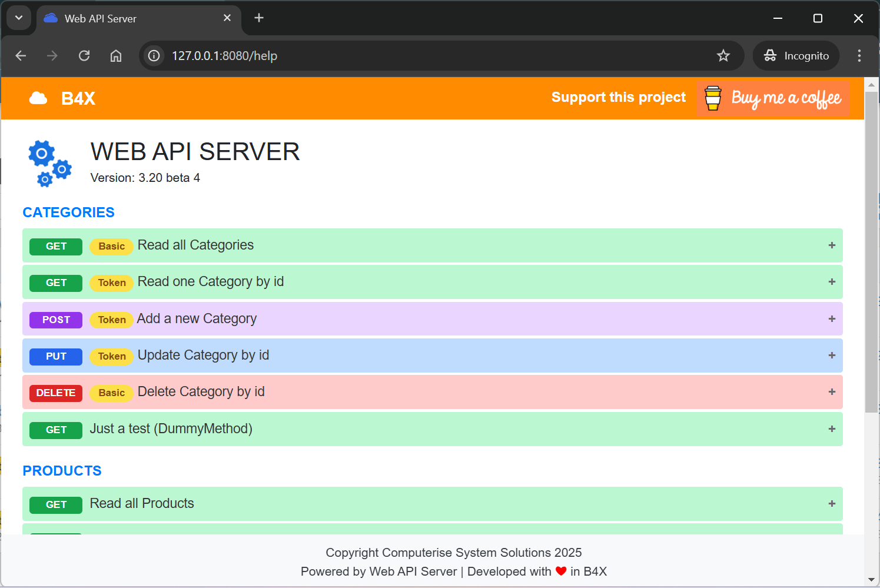The image size is (880, 588).
Task: Click the Incognito mode icon
Action: 770,55
